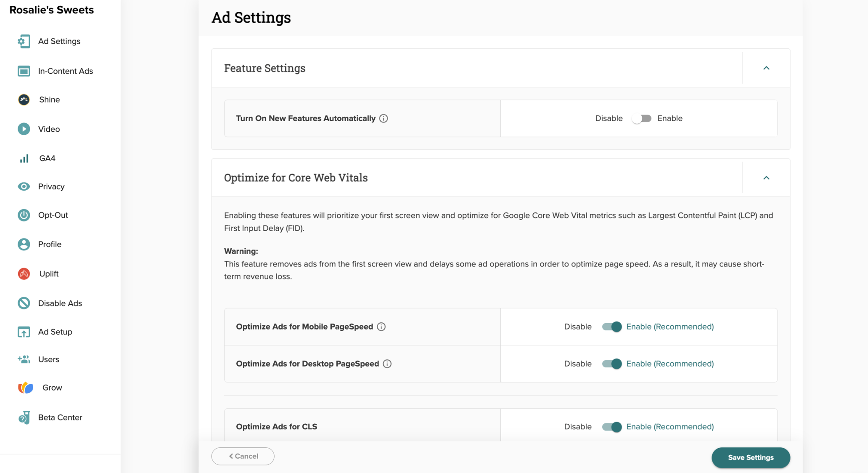This screenshot has width=868, height=473.
Task: Click the Ad Setup upload icon
Action: 24,332
